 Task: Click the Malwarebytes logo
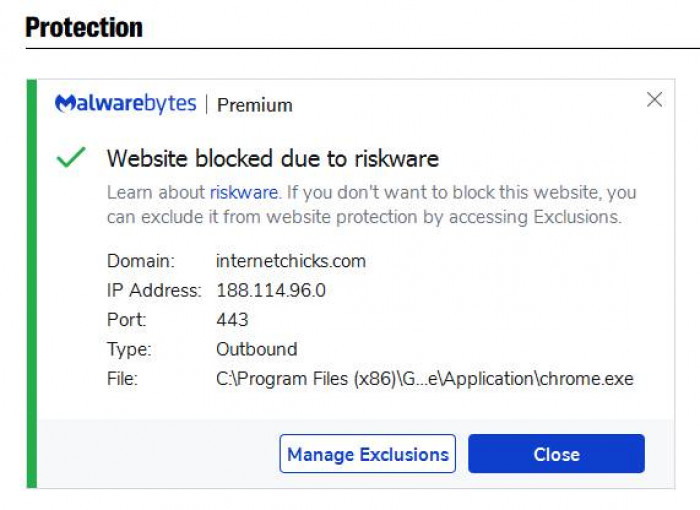pyautogui.click(x=125, y=104)
